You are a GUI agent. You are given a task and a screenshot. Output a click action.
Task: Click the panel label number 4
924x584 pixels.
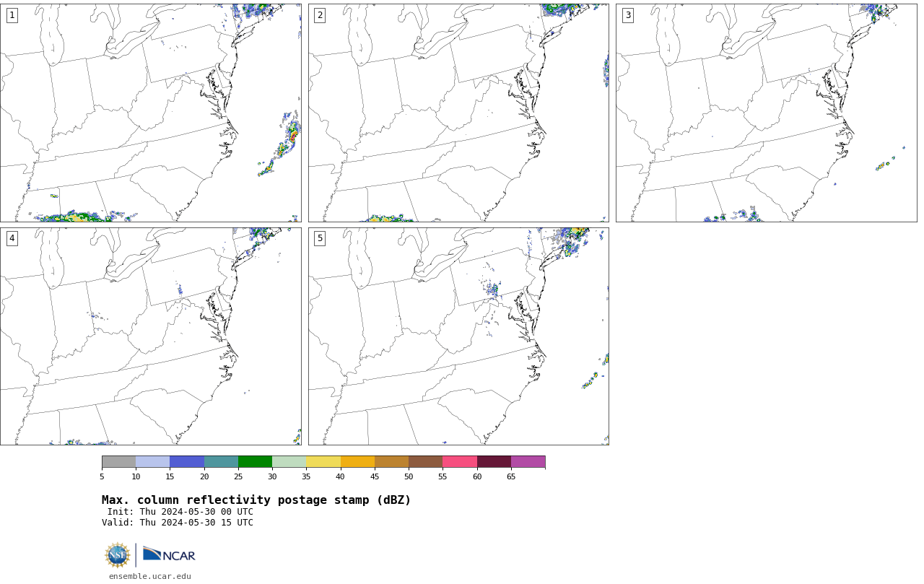tap(12, 238)
